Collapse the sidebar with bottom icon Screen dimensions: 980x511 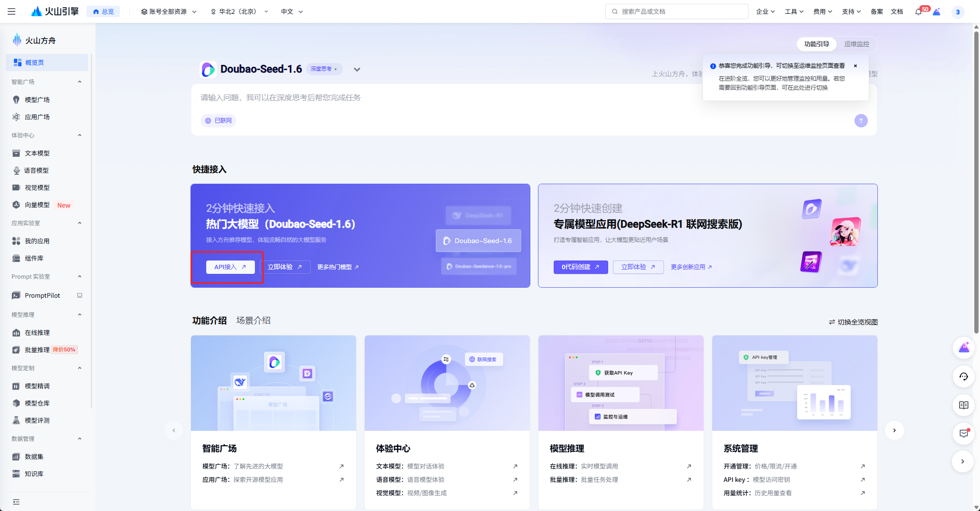(16, 501)
